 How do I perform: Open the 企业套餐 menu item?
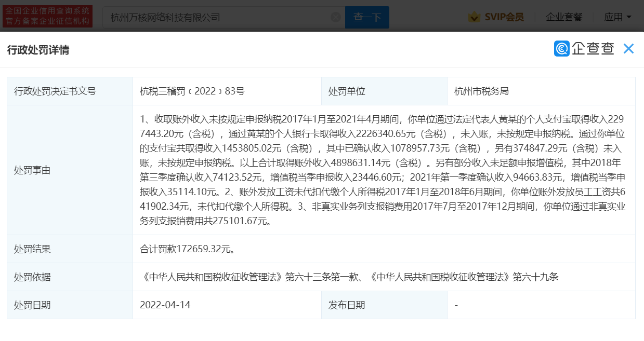(564, 17)
